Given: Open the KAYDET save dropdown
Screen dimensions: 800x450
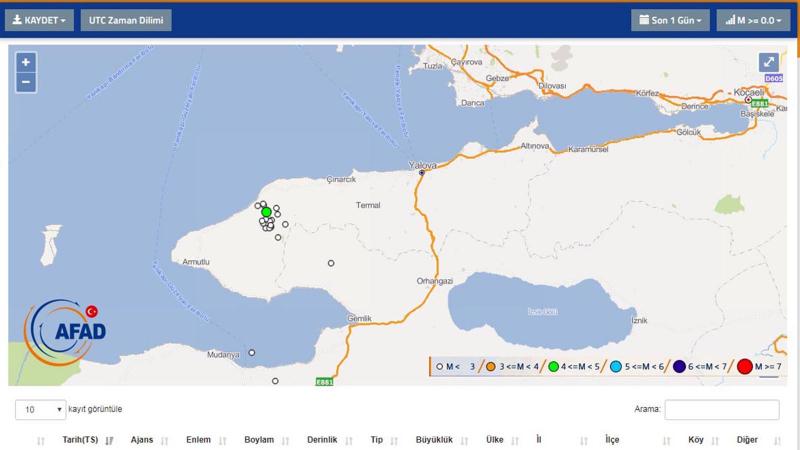Looking at the screenshot, I should pos(39,20).
